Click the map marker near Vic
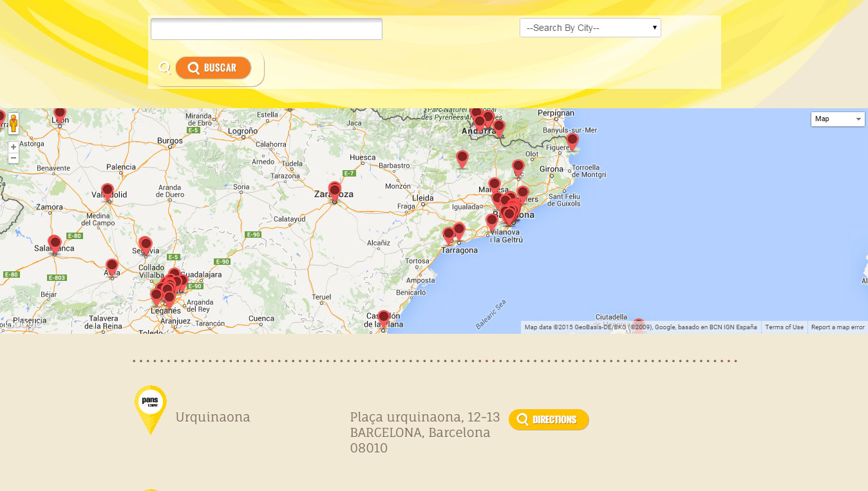The height and width of the screenshot is (491, 868). tap(518, 168)
